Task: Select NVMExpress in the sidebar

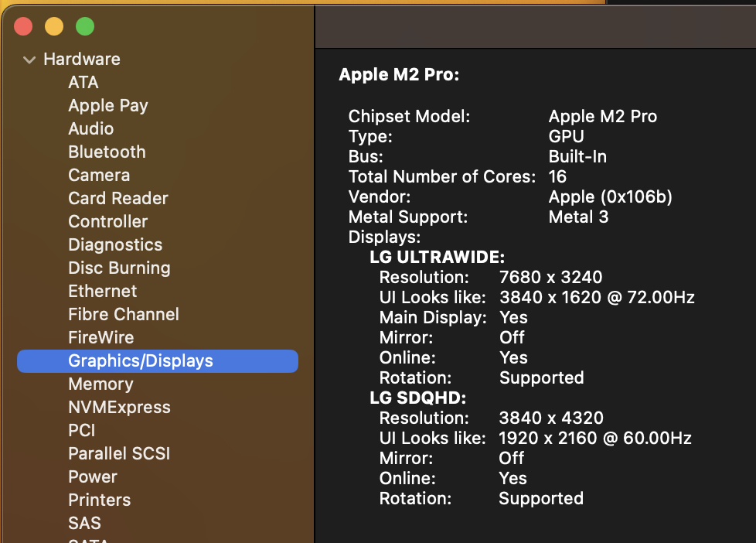Action: [x=120, y=408]
